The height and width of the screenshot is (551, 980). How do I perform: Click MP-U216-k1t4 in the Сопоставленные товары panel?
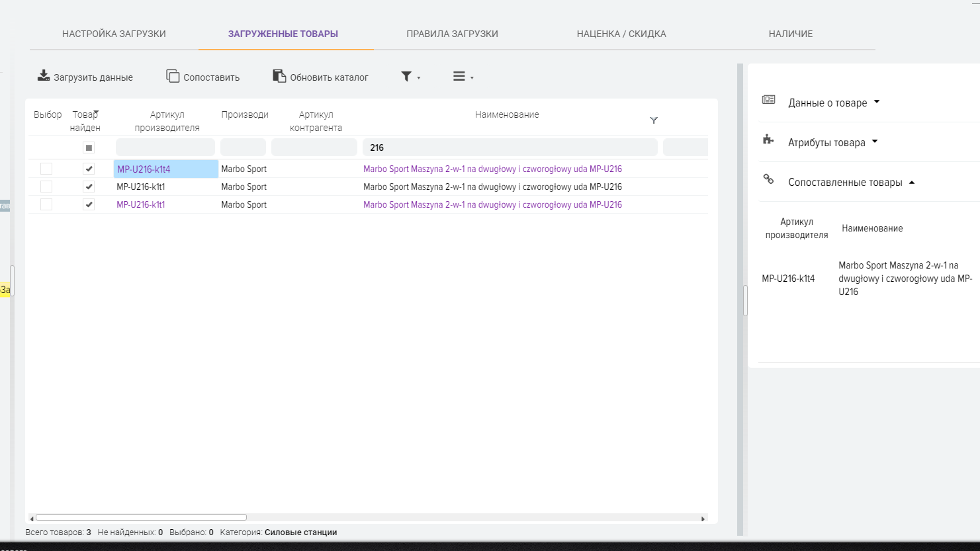pyautogui.click(x=788, y=278)
